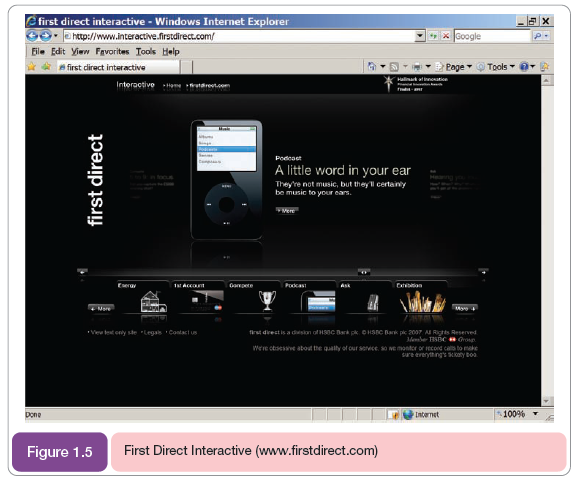Click the red Stop loading icon
Viewport: 576px width, 481px height.
(x=446, y=36)
